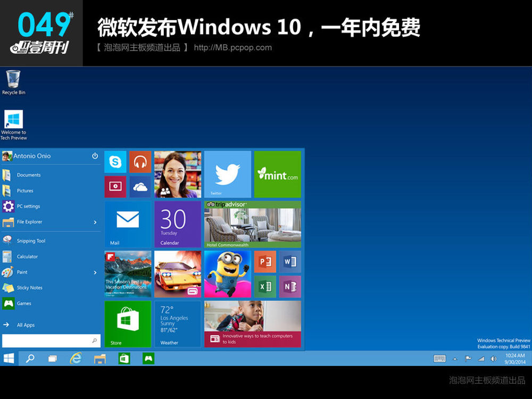The width and height of the screenshot is (532, 399).
Task: Open the Mail tile
Action: pyautogui.click(x=128, y=225)
